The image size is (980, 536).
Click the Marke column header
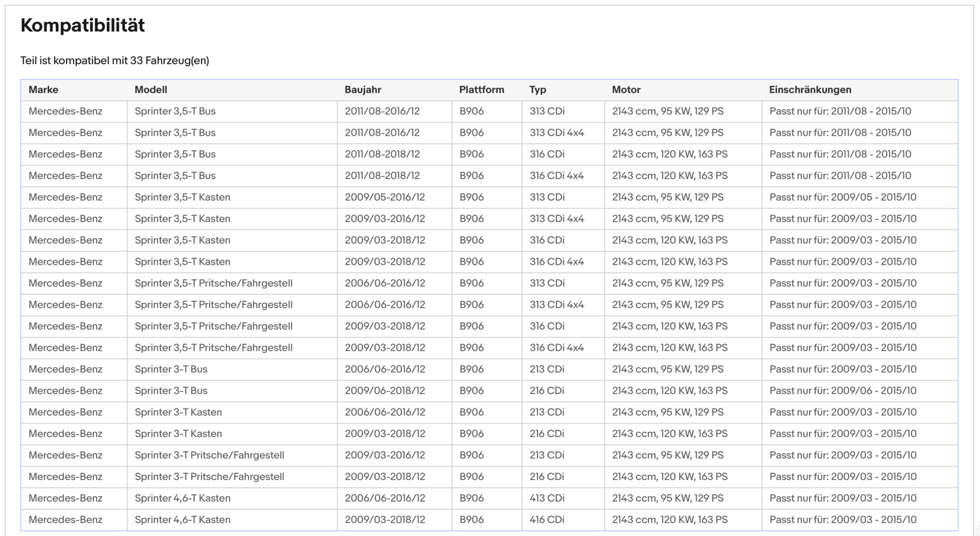point(43,90)
